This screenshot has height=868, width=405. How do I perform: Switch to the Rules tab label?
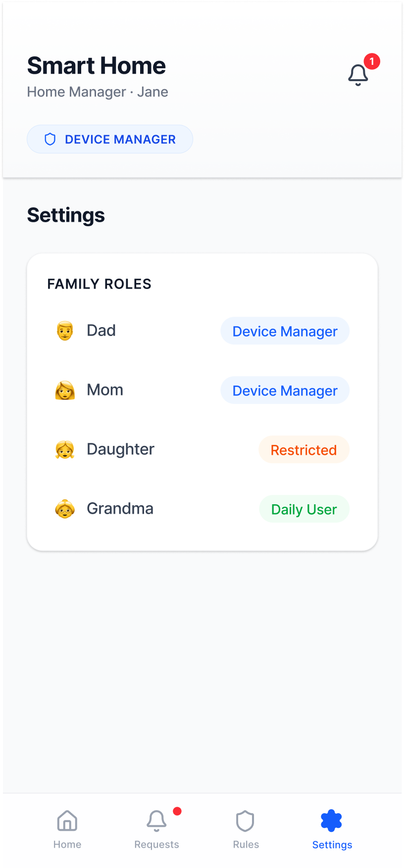point(246,845)
